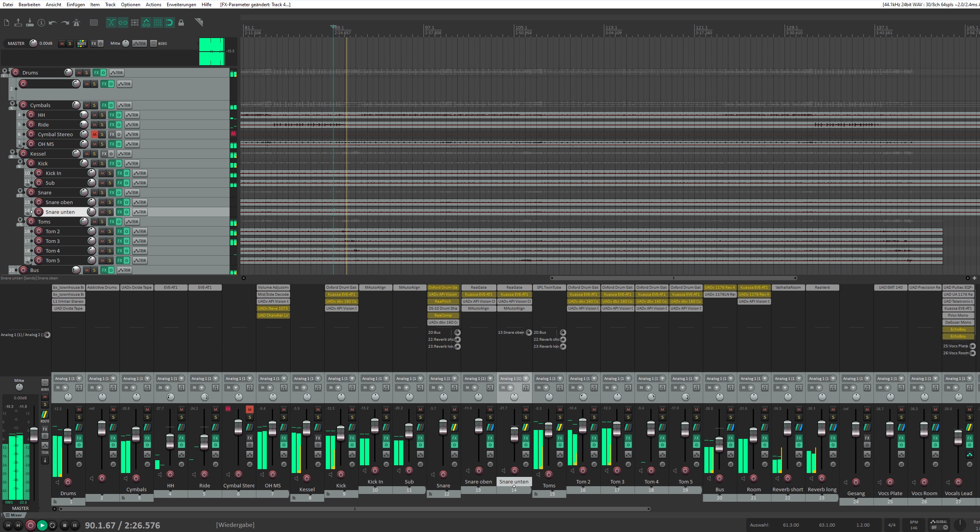Open the Einfügen menu
Viewport: 980px width, 532px height.
(76, 5)
